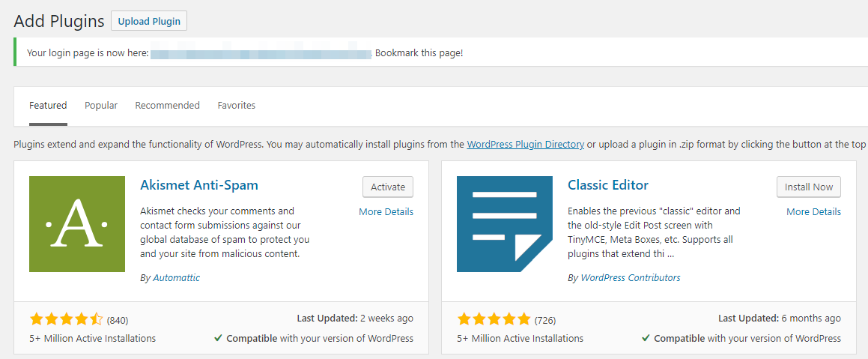Click the Add Plugins page heading
This screenshot has height=359, width=868.
click(58, 21)
